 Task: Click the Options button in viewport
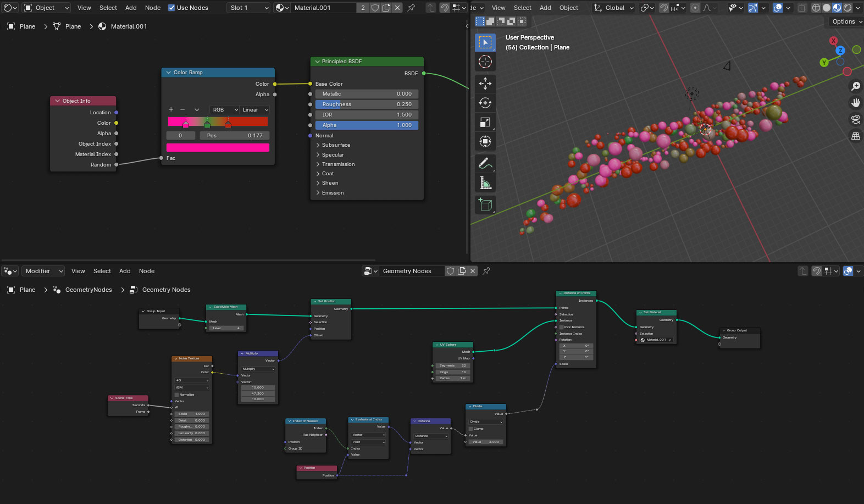846,22
